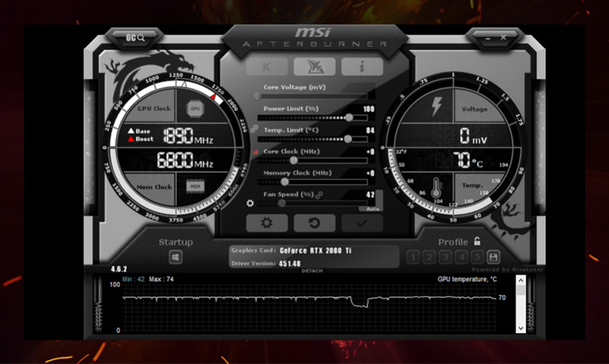
Task: Click the Memory Clock +0 value
Action: coord(371,173)
